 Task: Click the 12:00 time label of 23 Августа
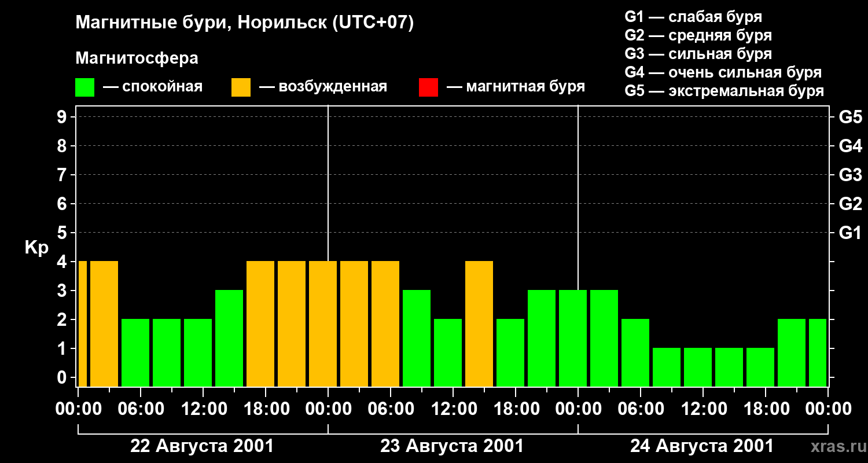point(453,409)
